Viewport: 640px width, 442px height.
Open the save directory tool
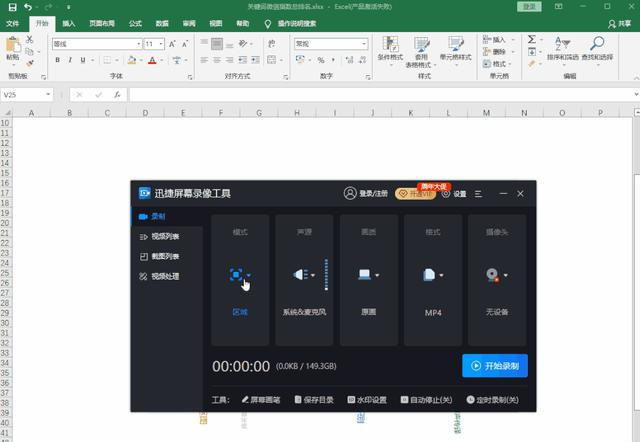[x=314, y=400]
